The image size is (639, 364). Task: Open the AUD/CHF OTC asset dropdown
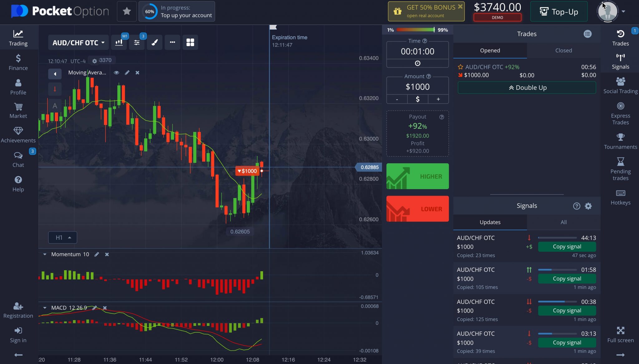point(78,42)
